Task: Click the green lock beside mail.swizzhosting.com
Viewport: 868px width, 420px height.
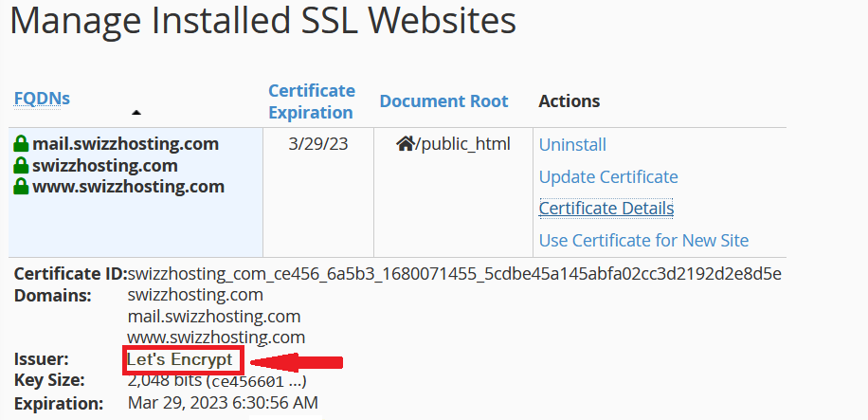Action: coord(21,144)
